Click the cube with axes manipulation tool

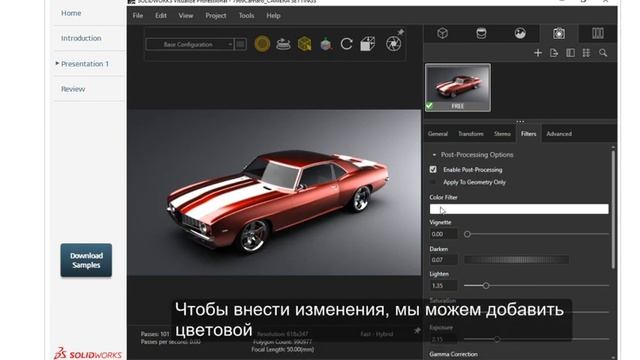click(x=325, y=44)
